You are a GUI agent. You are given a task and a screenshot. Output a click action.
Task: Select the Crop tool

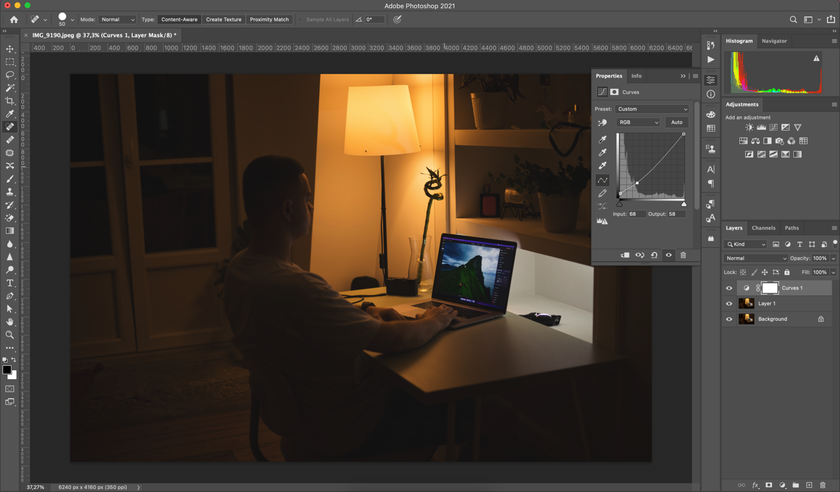[10, 101]
